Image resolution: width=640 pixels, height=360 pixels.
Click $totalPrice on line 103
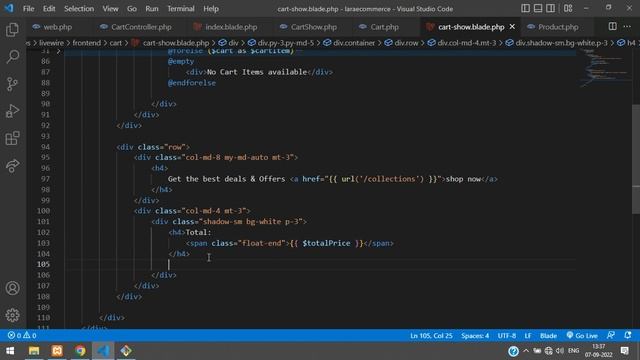[326, 243]
